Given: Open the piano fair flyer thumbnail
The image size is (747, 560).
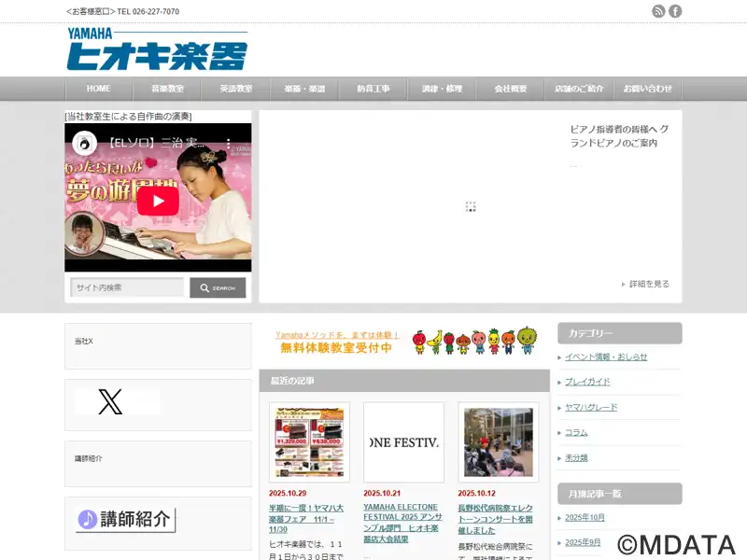Looking at the screenshot, I should 309,442.
